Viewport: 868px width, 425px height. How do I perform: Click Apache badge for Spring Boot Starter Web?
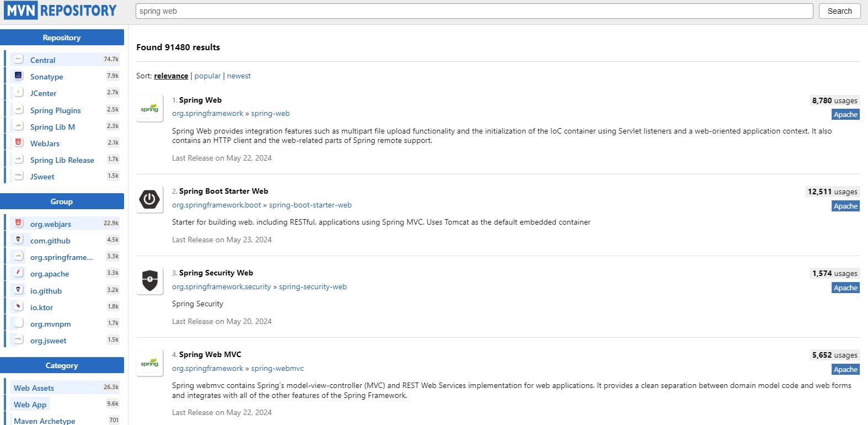(845, 206)
